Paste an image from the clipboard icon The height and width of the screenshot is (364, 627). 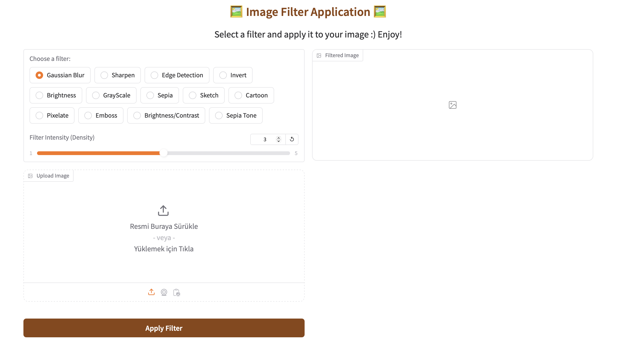coord(176,292)
